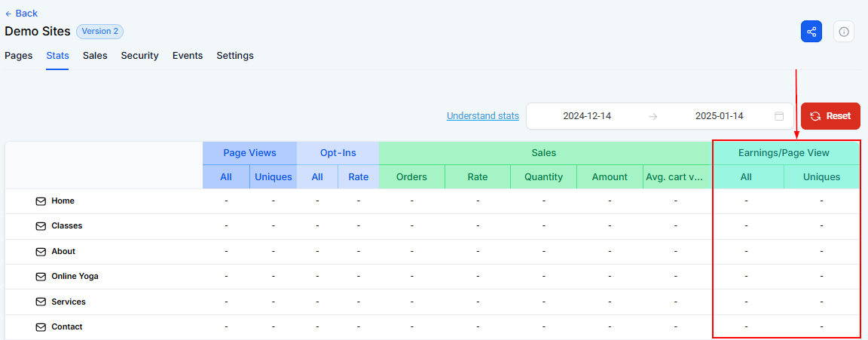This screenshot has height=340, width=868.
Task: Select the About page row label
Action: click(x=63, y=251)
